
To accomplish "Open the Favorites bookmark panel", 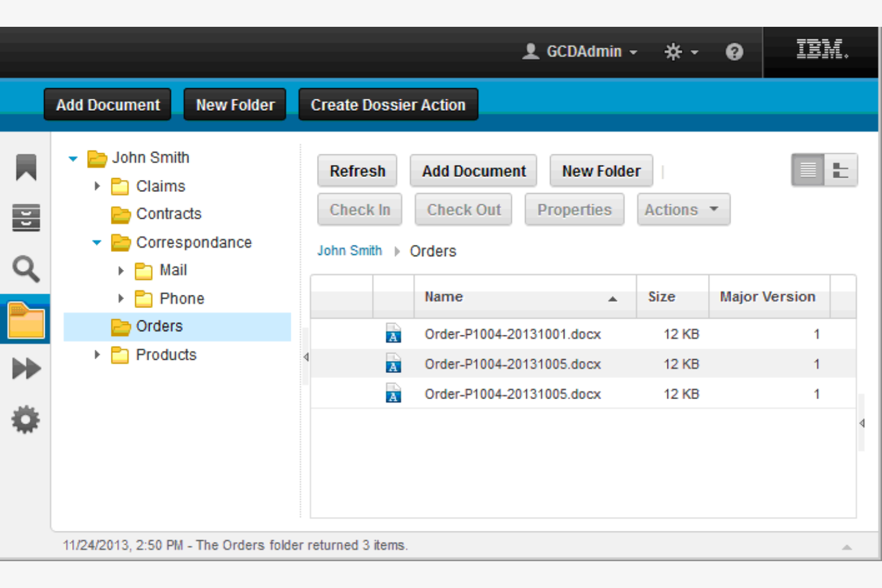I will tap(25, 167).
